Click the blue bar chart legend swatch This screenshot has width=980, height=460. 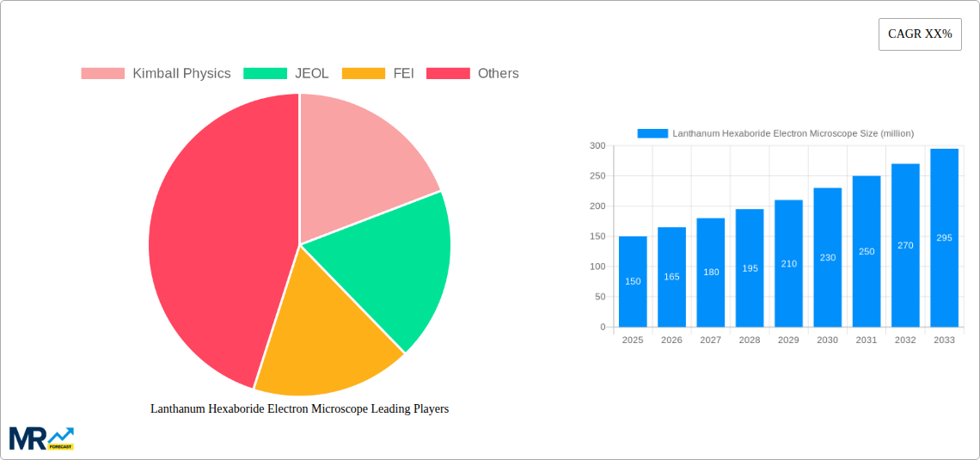coord(652,133)
